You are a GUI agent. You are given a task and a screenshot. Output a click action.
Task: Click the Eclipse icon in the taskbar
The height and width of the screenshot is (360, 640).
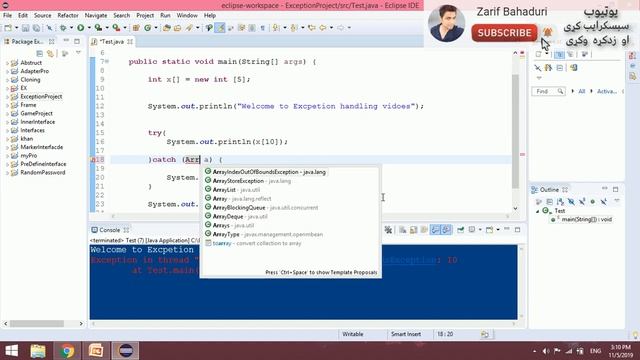pyautogui.click(x=126, y=351)
